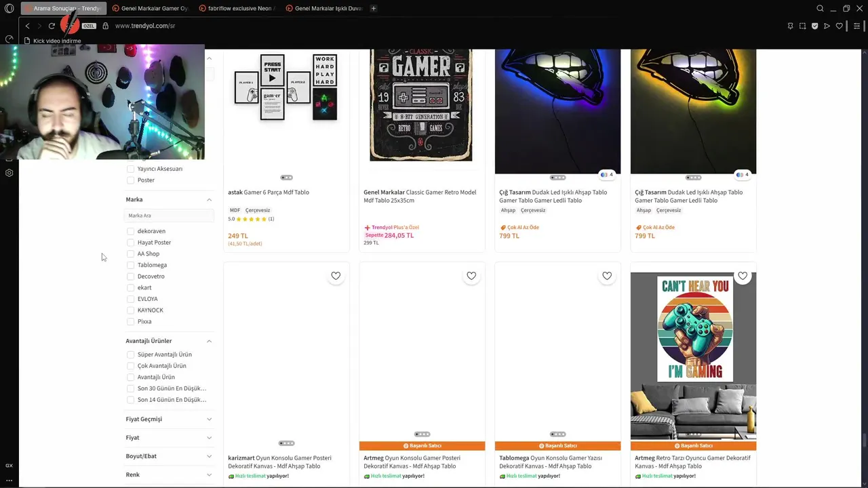Viewport: 868px width, 488px height.
Task: Select the dekoraven brand checkbox
Action: coord(131,231)
